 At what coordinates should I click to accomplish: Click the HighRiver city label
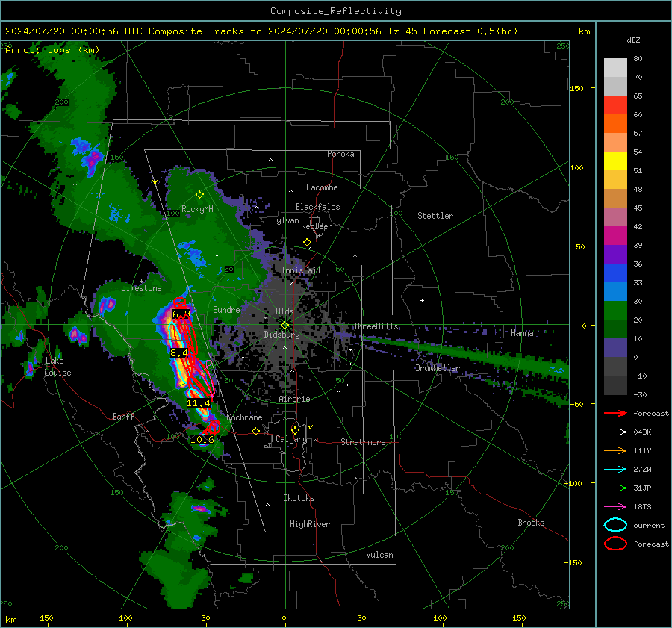pyautogui.click(x=310, y=524)
